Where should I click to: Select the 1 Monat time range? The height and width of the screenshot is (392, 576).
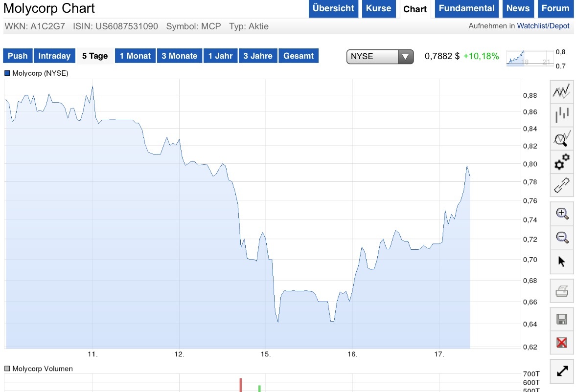(135, 56)
